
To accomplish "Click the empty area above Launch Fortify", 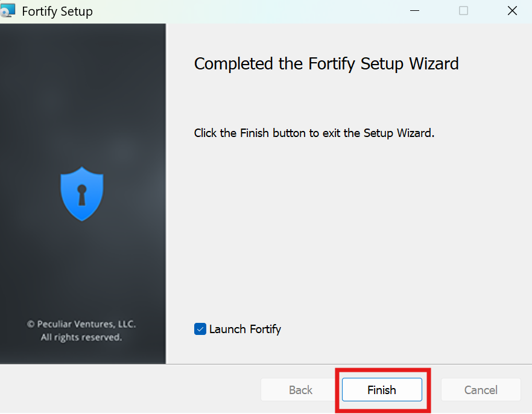I will [344, 241].
